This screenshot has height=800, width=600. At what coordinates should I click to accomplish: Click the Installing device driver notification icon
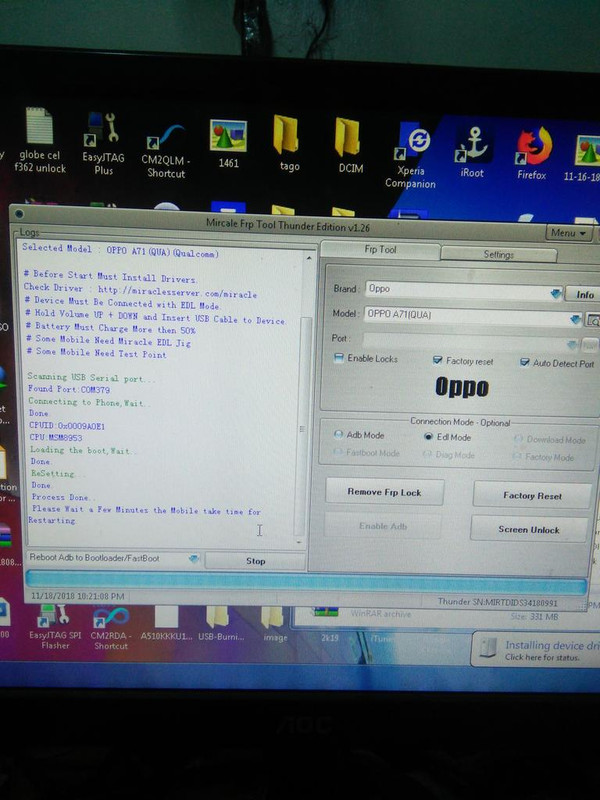coord(488,648)
